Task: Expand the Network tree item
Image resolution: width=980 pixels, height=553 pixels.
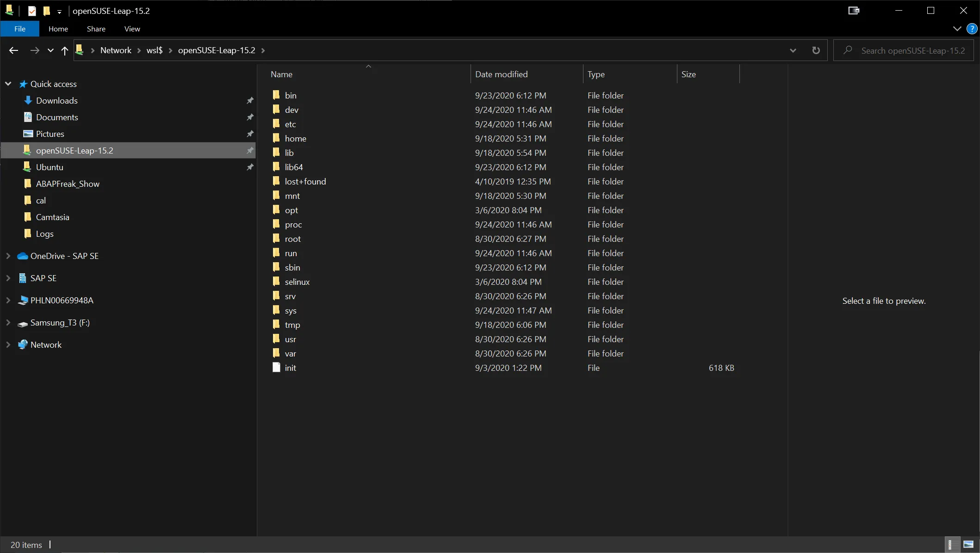Action: click(x=8, y=344)
